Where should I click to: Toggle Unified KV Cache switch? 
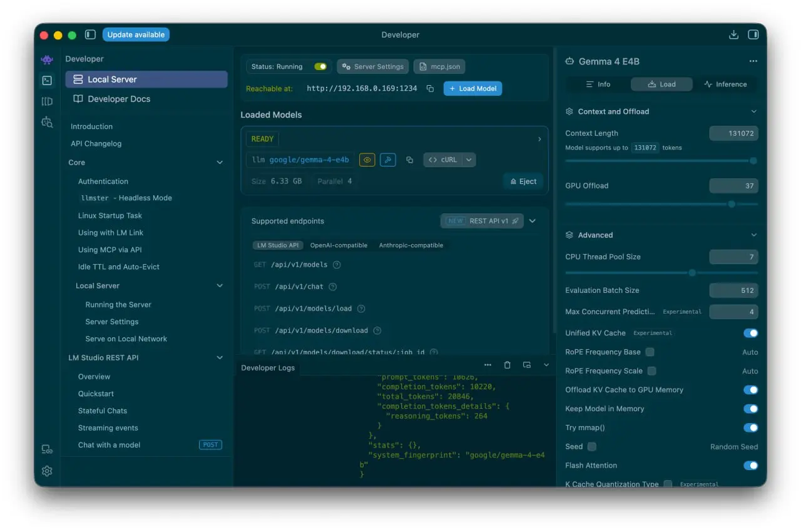tap(751, 333)
